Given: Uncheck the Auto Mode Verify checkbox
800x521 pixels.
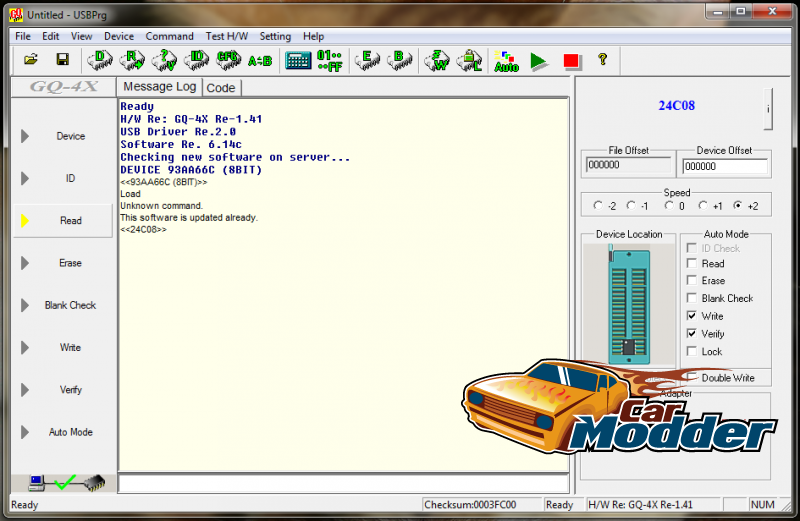Looking at the screenshot, I should 692,333.
